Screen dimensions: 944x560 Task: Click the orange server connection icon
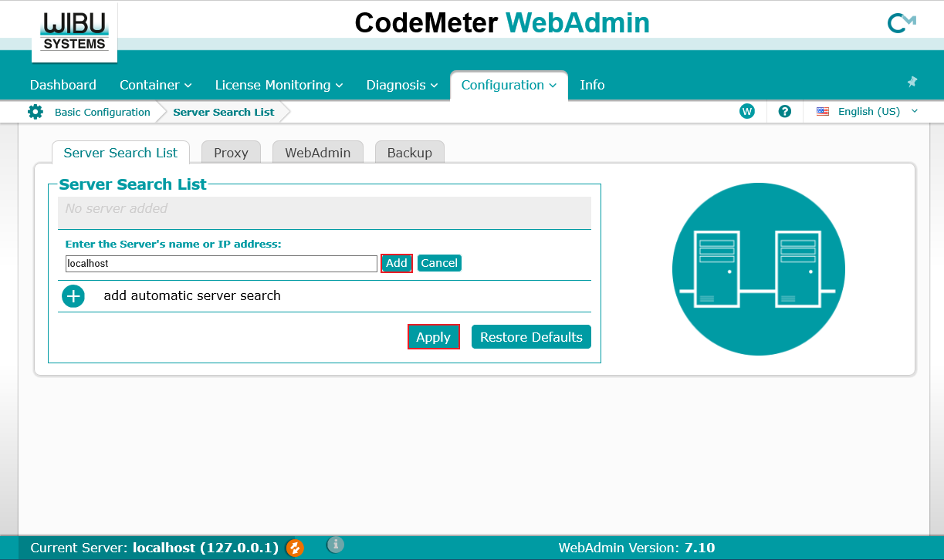pyautogui.click(x=294, y=548)
